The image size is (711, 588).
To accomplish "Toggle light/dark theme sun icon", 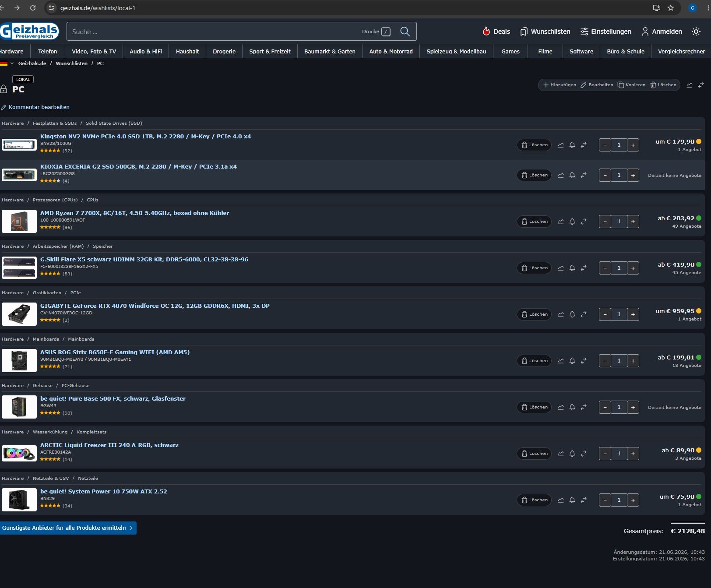I will point(696,32).
